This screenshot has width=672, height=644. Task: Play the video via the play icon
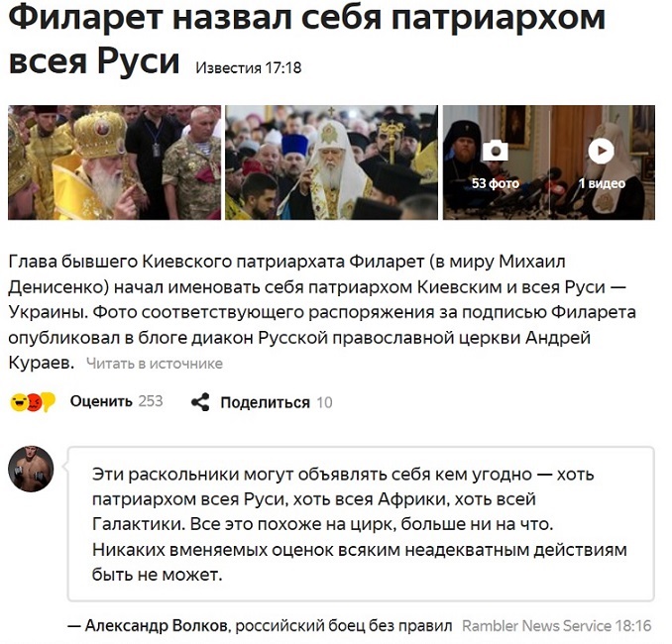click(601, 151)
